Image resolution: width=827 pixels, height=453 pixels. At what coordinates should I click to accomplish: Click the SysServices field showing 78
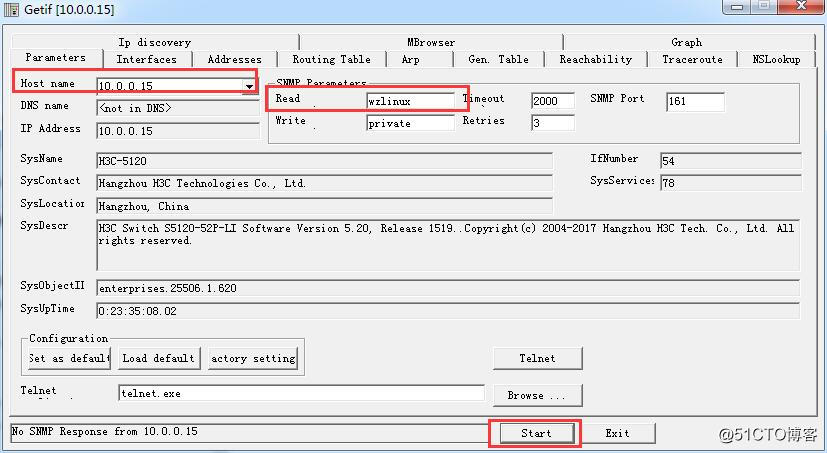coord(730,183)
